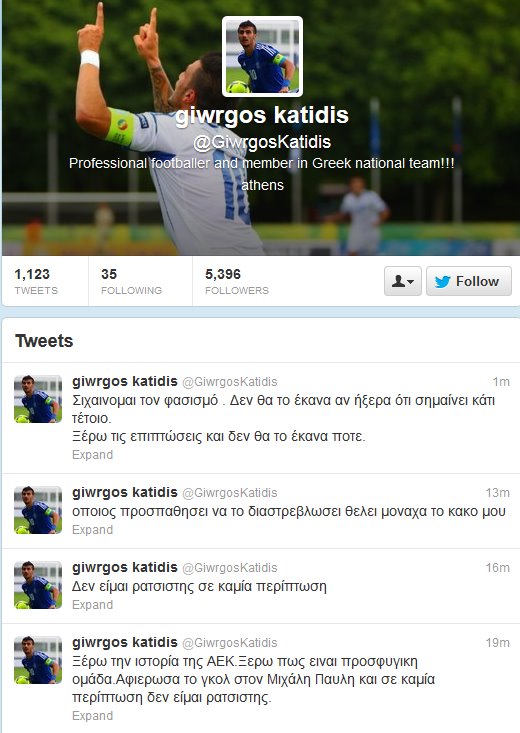This screenshot has width=520, height=733.
Task: Click avatar icon of the 13m tweet
Action: point(38,510)
